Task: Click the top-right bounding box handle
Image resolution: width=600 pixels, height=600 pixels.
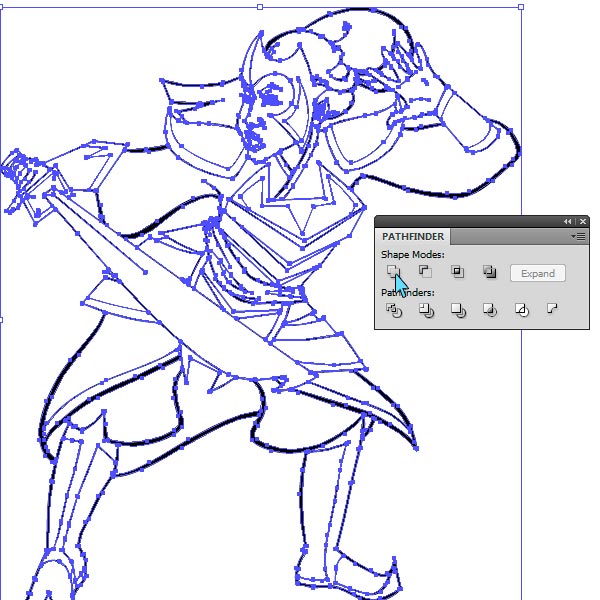Action: coord(521,7)
